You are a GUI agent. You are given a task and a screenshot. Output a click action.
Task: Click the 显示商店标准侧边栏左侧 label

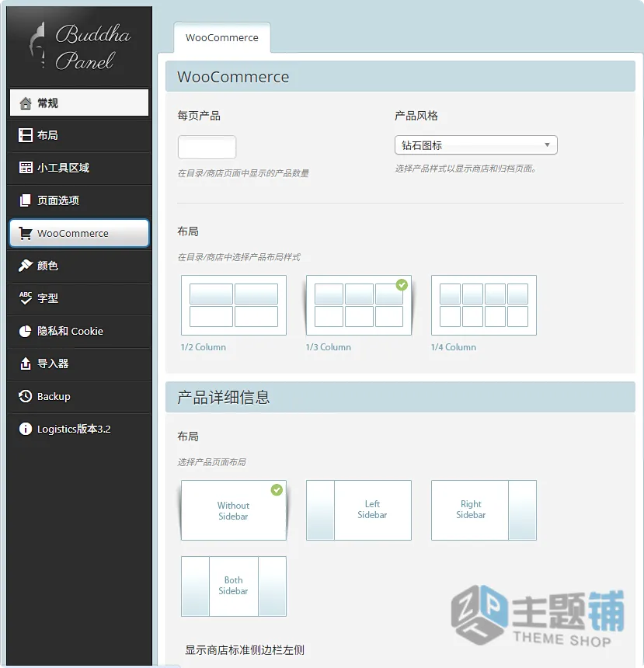pos(245,650)
